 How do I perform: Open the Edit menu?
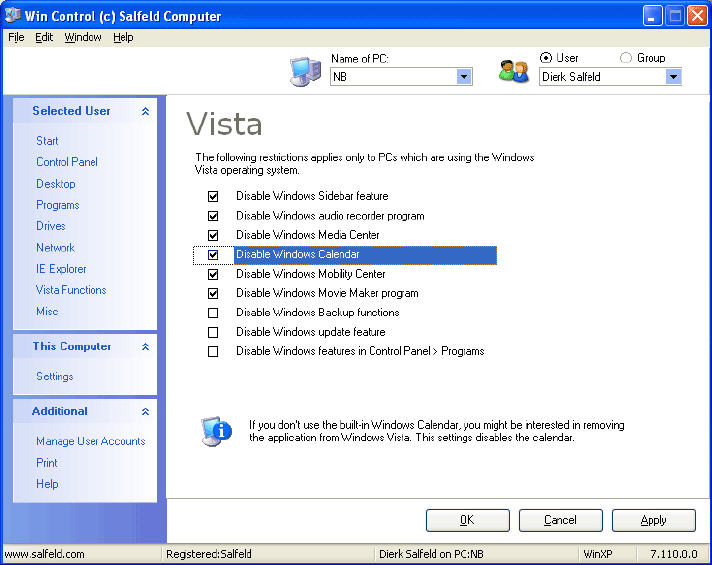coord(44,37)
